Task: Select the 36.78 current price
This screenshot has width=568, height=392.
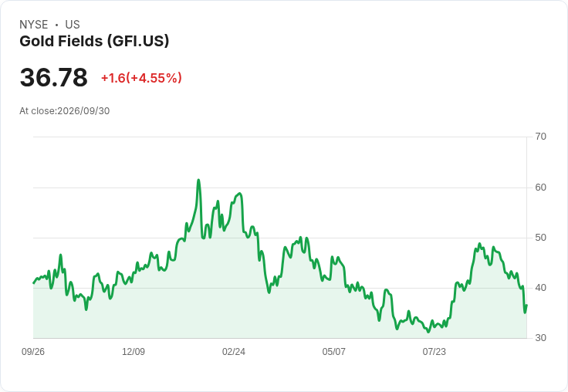Action: (x=53, y=77)
